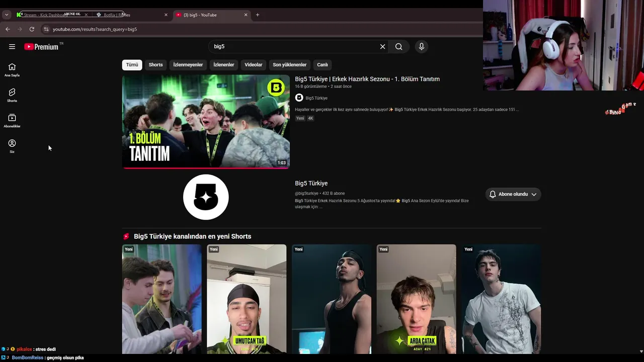This screenshot has width=644, height=362.
Task: Click the 1:03 duration label
Action: click(281, 163)
